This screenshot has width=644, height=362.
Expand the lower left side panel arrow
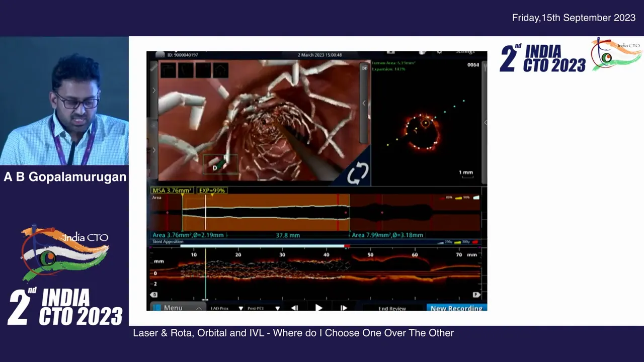154,149
